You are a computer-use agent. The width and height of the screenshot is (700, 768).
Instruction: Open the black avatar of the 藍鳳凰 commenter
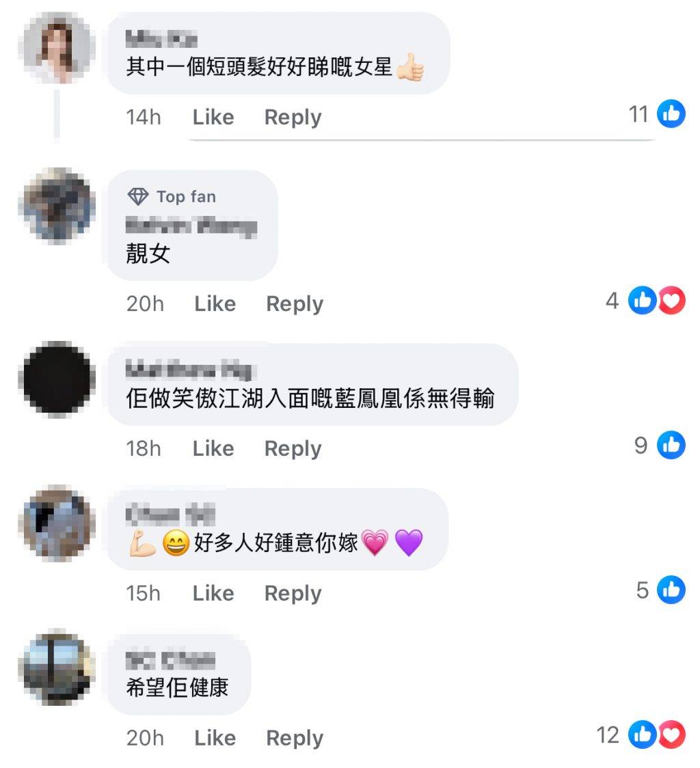click(x=57, y=380)
